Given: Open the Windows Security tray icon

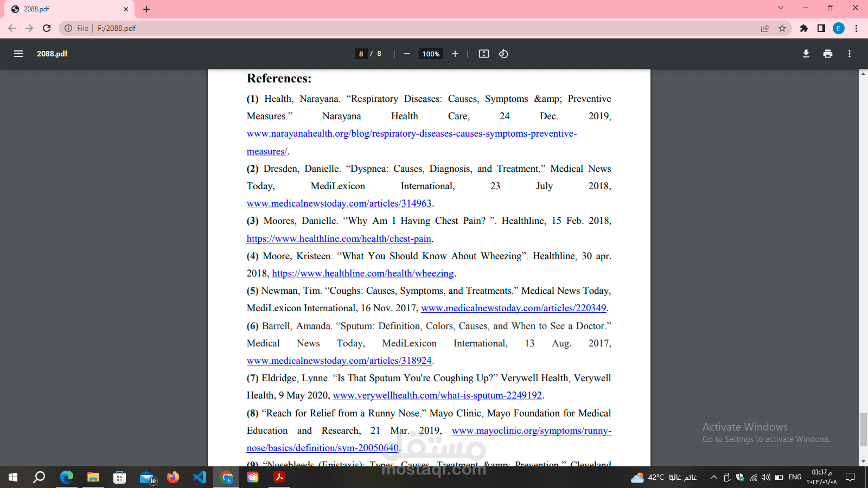Looking at the screenshot, I should pyautogui.click(x=740, y=477).
